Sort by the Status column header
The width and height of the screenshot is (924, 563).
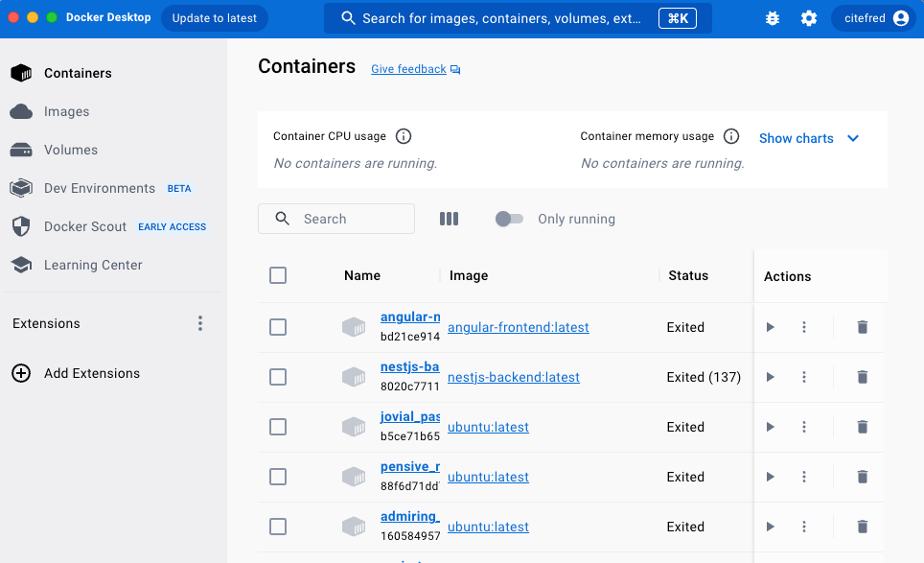pyautogui.click(x=688, y=275)
